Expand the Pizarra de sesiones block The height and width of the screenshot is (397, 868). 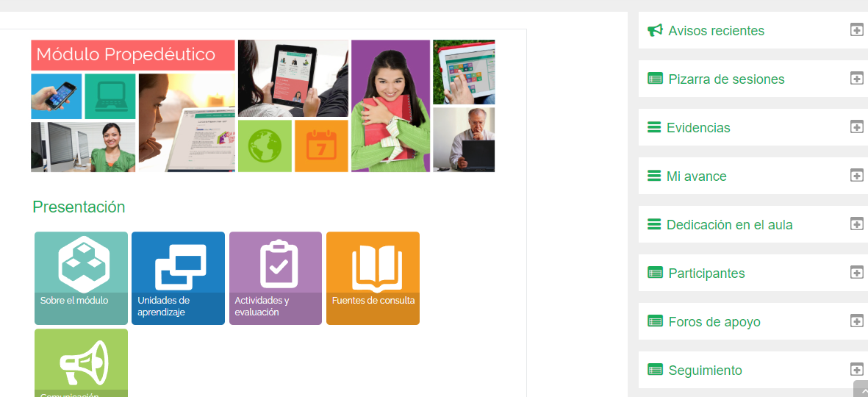click(856, 78)
